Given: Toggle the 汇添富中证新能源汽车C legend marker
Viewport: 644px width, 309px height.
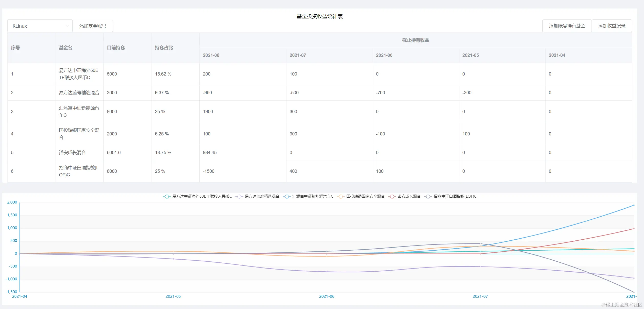Looking at the screenshot, I should click(287, 197).
